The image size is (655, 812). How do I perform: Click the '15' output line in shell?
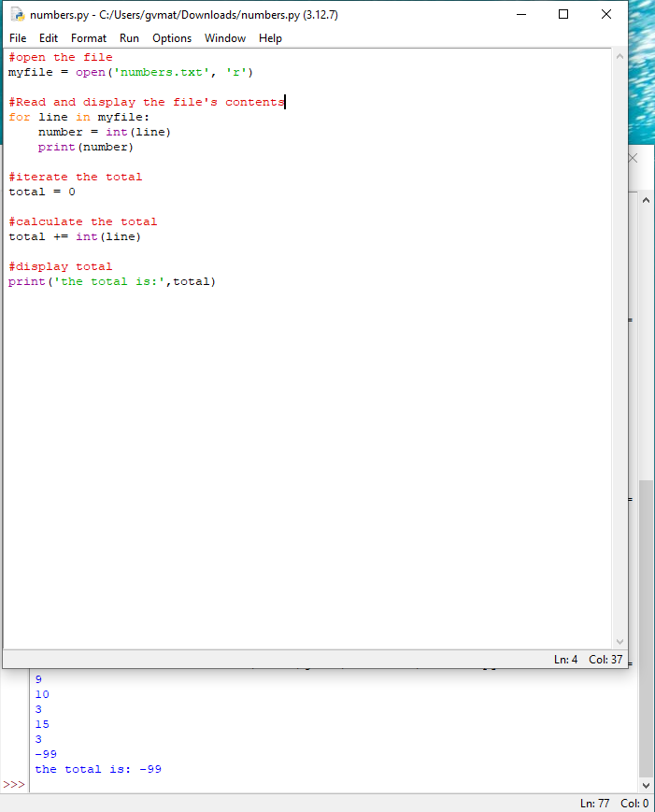42,724
